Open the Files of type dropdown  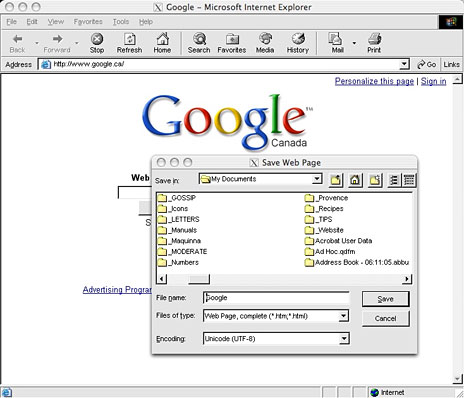343,316
